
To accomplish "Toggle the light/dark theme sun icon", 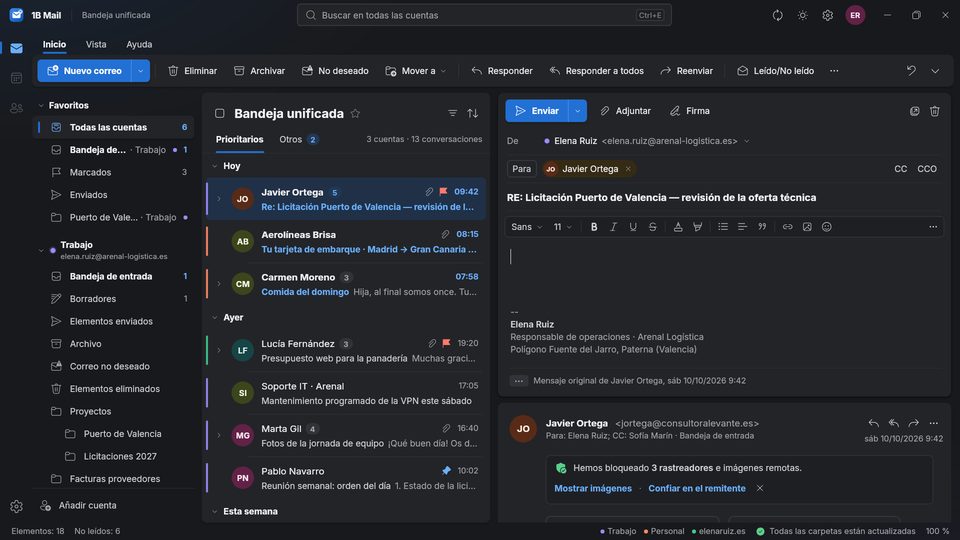I will click(x=802, y=15).
